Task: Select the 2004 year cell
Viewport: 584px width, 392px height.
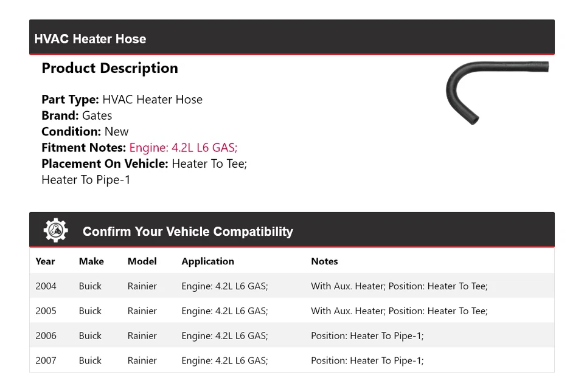Action: point(46,286)
